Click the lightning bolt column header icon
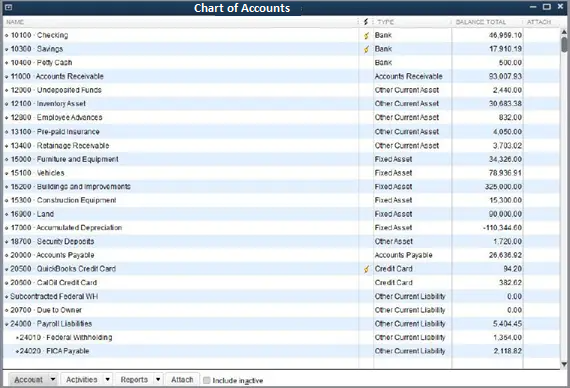570x388 pixels. coord(366,22)
